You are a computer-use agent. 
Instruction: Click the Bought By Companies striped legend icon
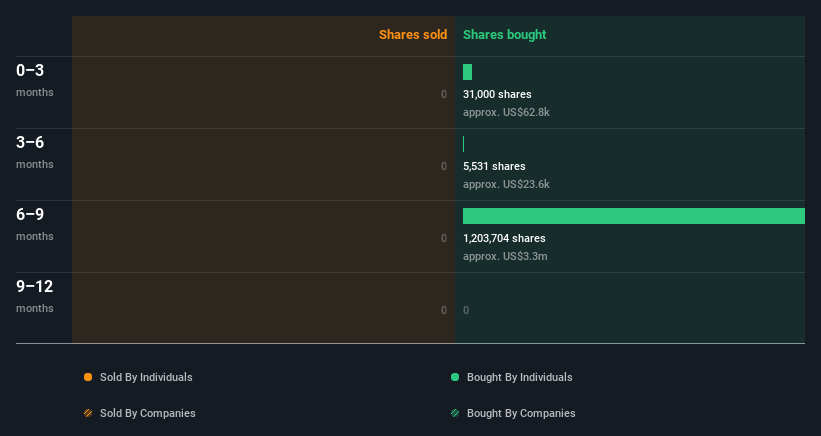point(455,413)
